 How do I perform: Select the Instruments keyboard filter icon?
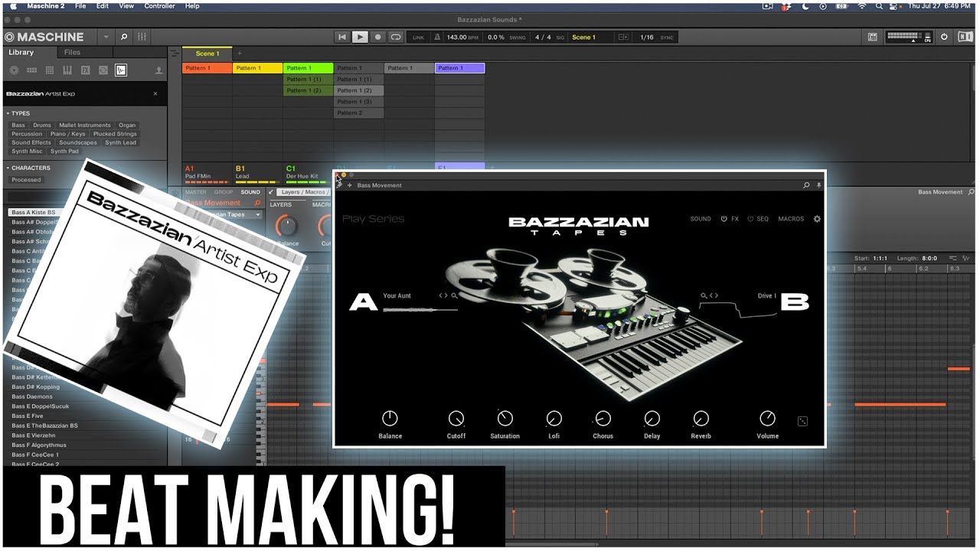click(x=67, y=70)
